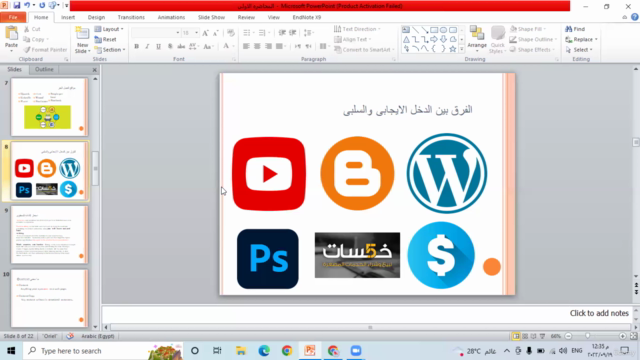Image resolution: width=640 pixels, height=360 pixels.
Task: Align text to the right
Action: [x=268, y=47]
